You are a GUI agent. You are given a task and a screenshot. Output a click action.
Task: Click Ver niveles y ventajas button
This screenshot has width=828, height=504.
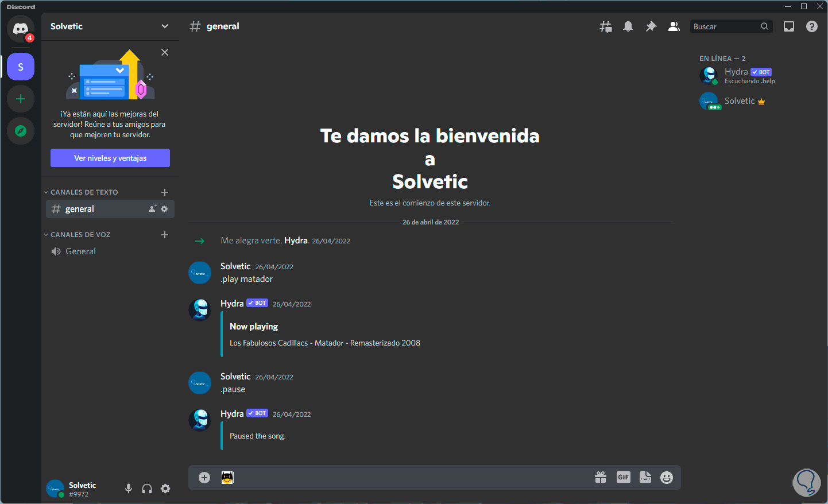(x=110, y=158)
